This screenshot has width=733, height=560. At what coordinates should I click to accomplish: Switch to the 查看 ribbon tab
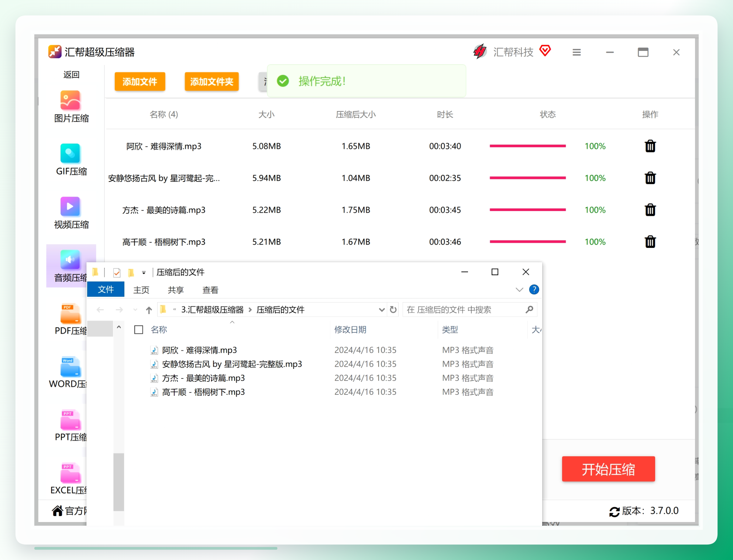coord(210,290)
